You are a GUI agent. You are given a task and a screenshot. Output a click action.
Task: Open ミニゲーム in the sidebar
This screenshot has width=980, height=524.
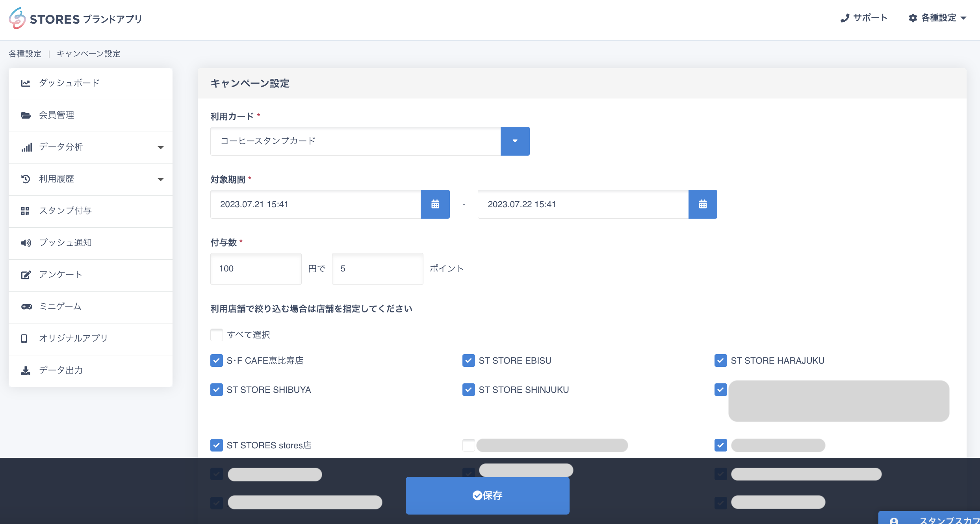point(60,307)
